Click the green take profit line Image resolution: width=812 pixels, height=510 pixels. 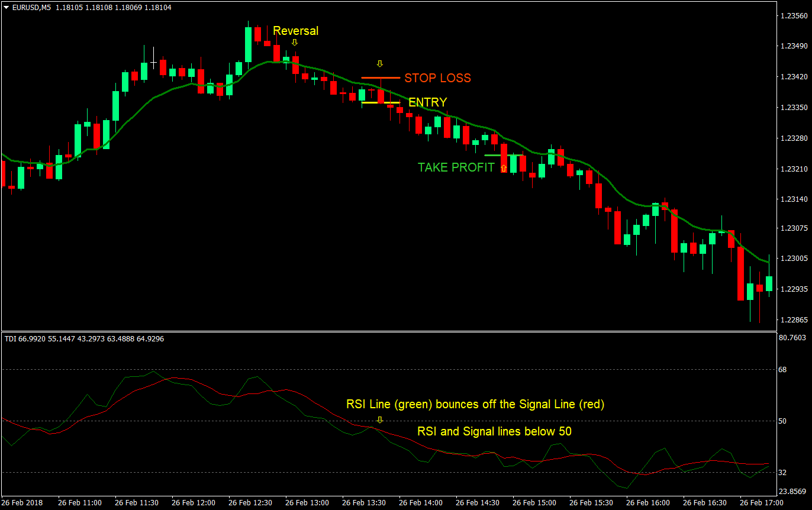[504, 156]
